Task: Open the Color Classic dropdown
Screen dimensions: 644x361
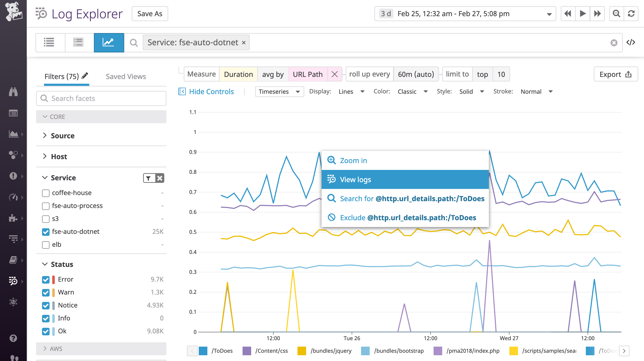Action: click(413, 92)
